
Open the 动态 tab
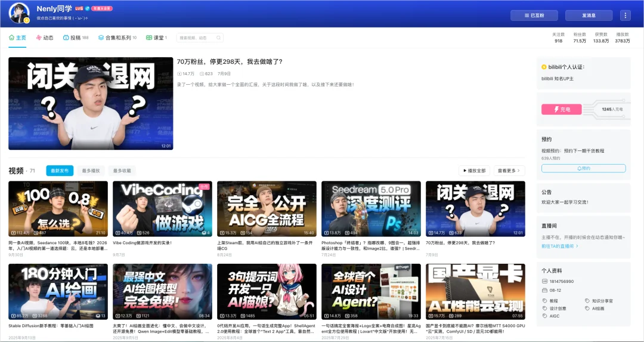45,38
